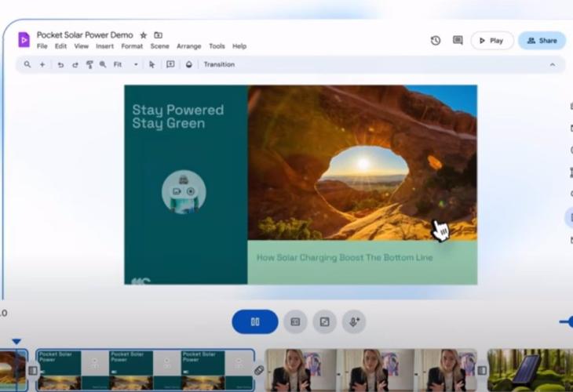Open the Fit zoom dropdown
Image resolution: width=573 pixels, height=392 pixels.
coord(126,65)
